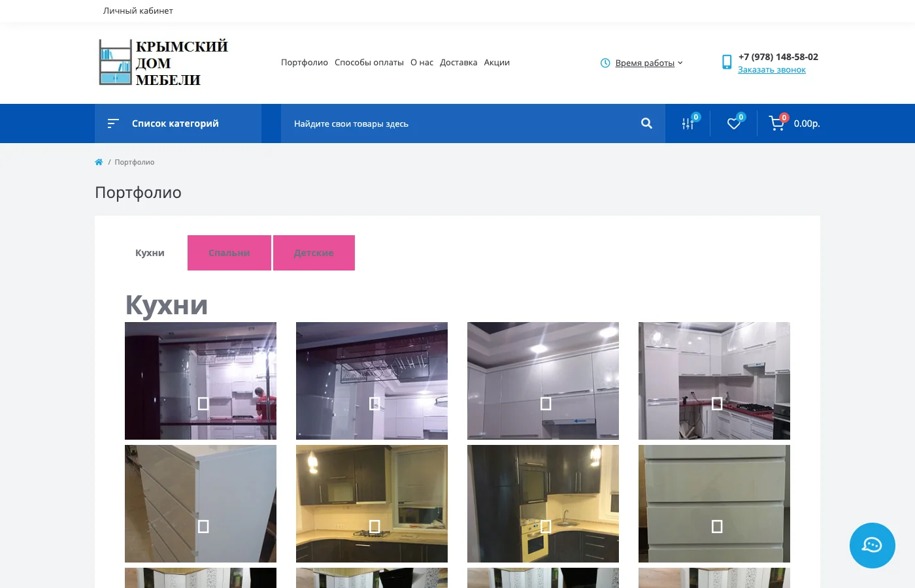Click the home breadcrumb icon
Viewport: 915px width, 588px height.
pos(99,162)
